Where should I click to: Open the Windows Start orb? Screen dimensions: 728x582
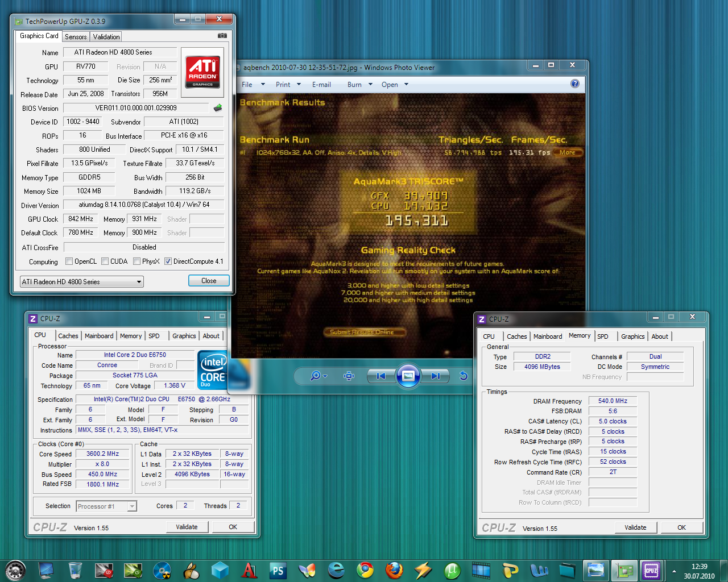pyautogui.click(x=15, y=570)
